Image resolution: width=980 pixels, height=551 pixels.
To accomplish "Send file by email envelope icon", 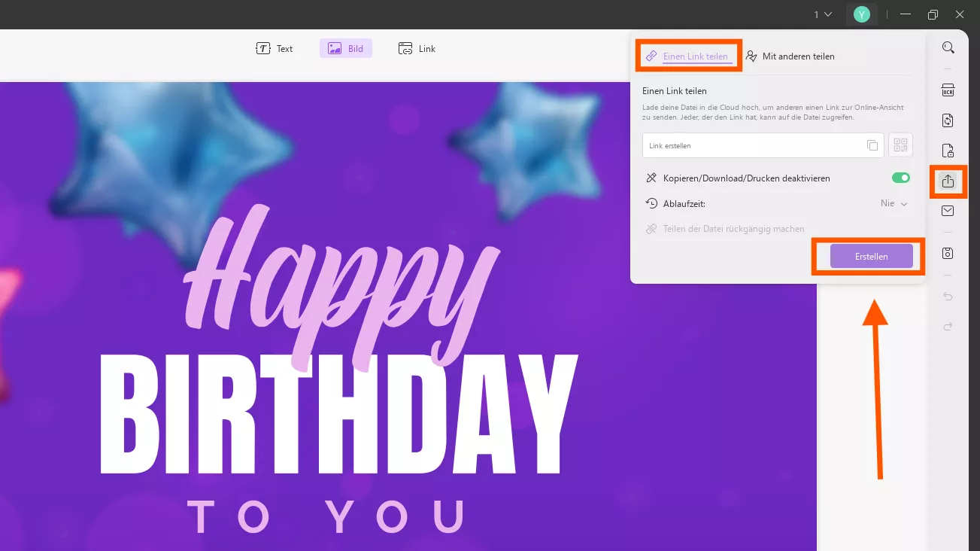I will (948, 211).
